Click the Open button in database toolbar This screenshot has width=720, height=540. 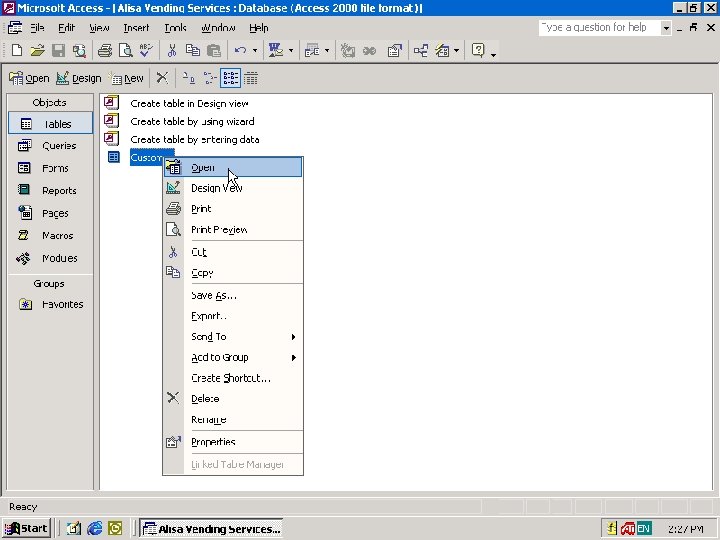[x=29, y=78]
